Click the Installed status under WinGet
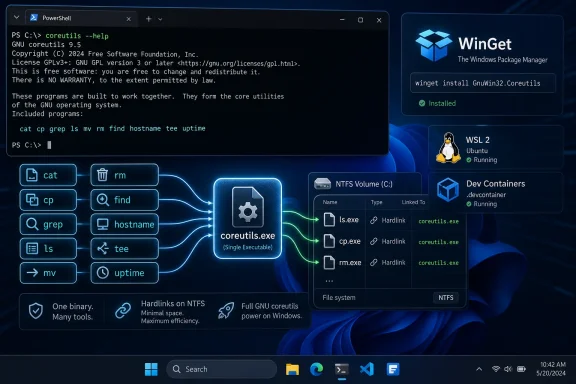Screen dimensions: 576x384 coord(438,104)
